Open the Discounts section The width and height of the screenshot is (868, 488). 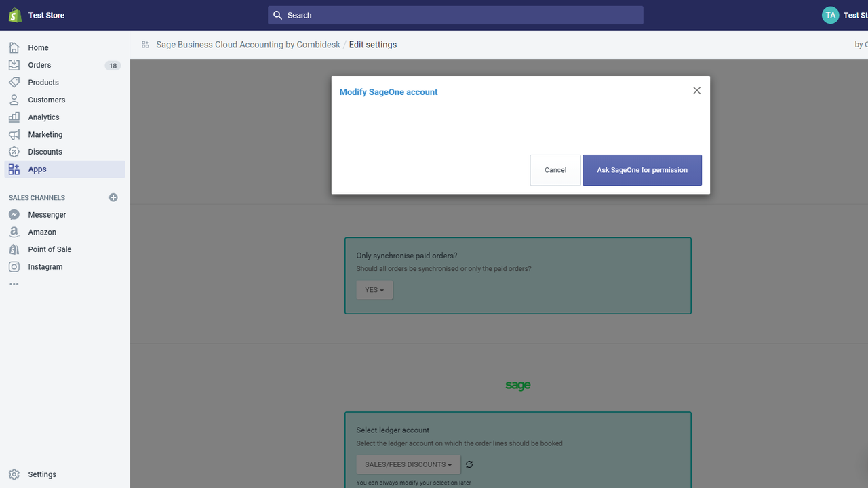(44, 151)
